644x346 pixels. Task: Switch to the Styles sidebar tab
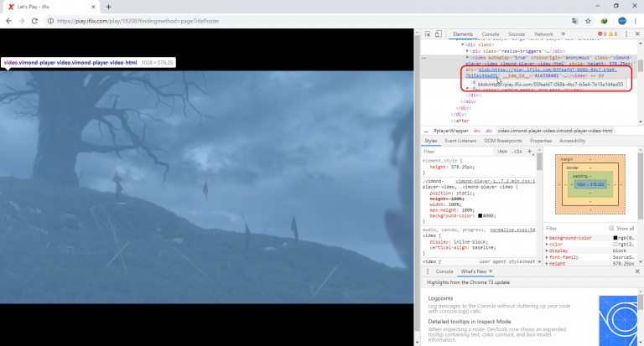431,141
